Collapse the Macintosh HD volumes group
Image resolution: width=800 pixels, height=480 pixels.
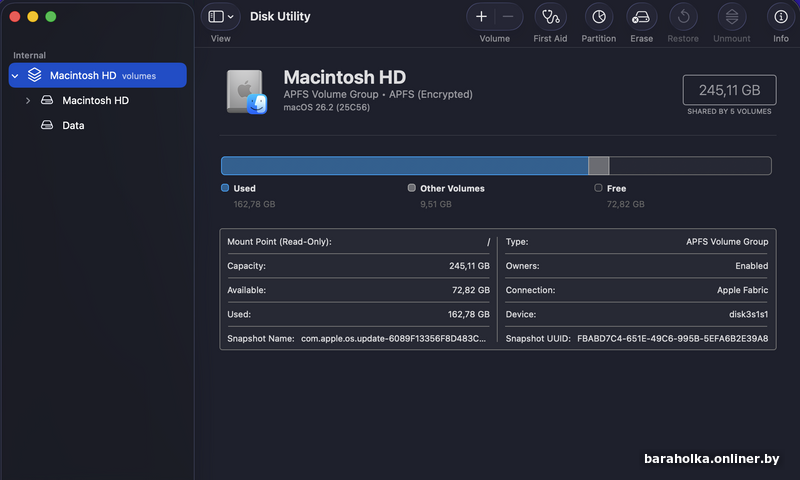pos(15,76)
